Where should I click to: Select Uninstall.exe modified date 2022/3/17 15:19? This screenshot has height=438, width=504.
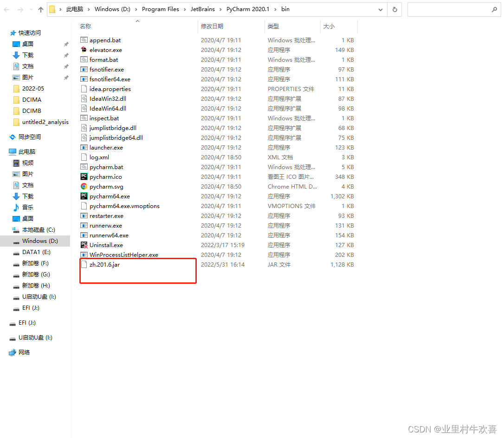[222, 245]
